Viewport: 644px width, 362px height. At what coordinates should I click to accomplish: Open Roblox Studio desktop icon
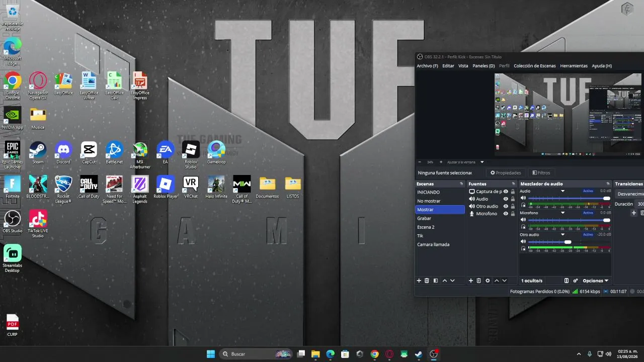pos(191,155)
